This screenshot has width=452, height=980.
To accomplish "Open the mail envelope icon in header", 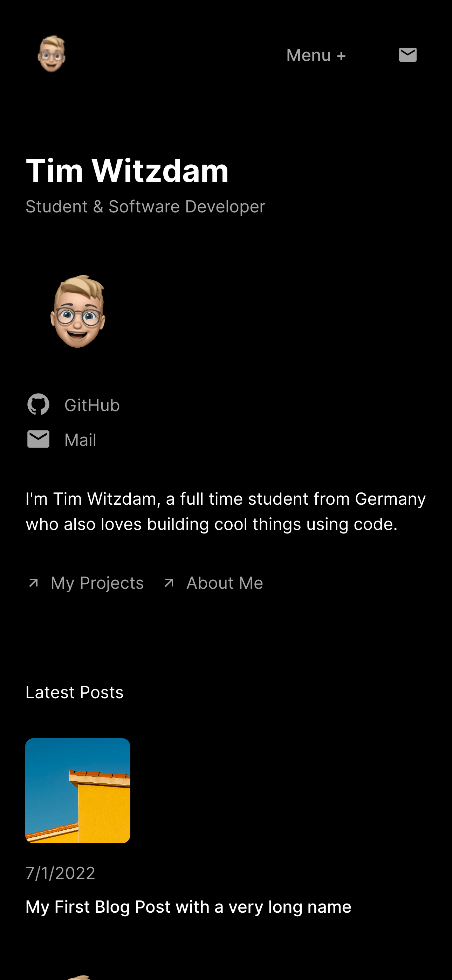I will pyautogui.click(x=408, y=55).
